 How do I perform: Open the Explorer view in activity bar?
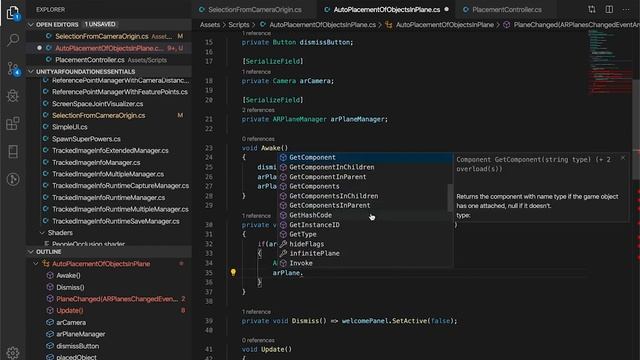(x=13, y=13)
